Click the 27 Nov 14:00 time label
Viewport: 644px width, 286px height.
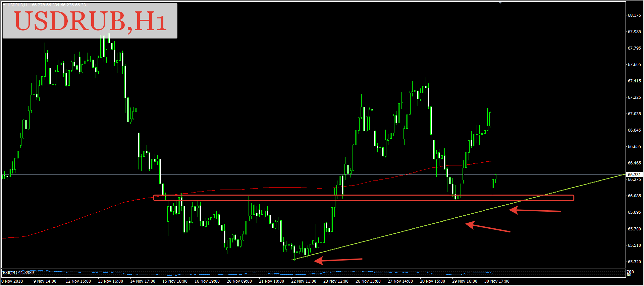(x=400, y=281)
